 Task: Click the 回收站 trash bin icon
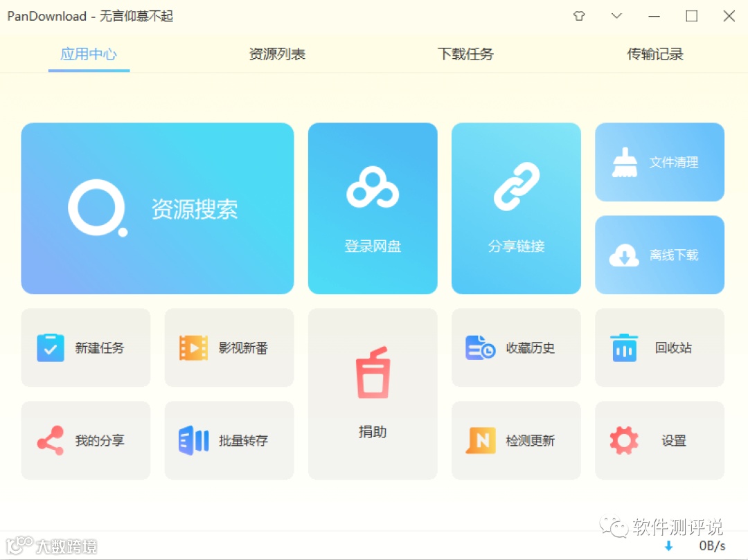624,348
